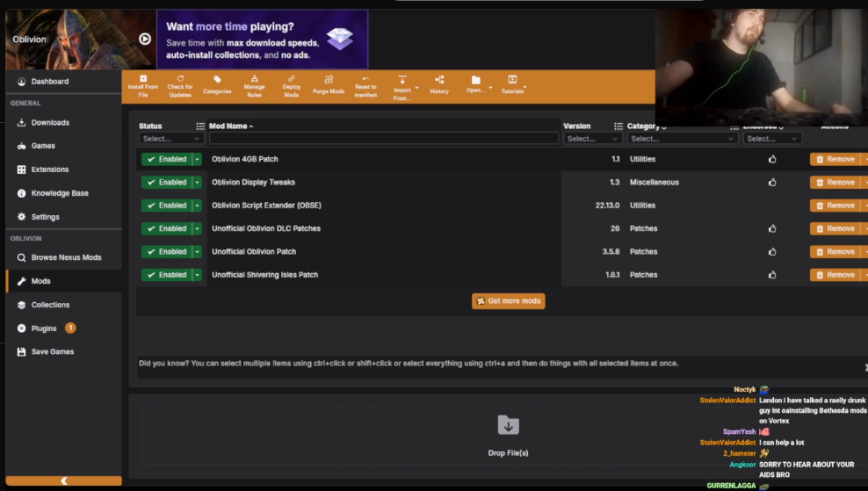This screenshot has width=868, height=491.
Task: Collapse sidebar with bottom arrow bar
Action: [63, 480]
